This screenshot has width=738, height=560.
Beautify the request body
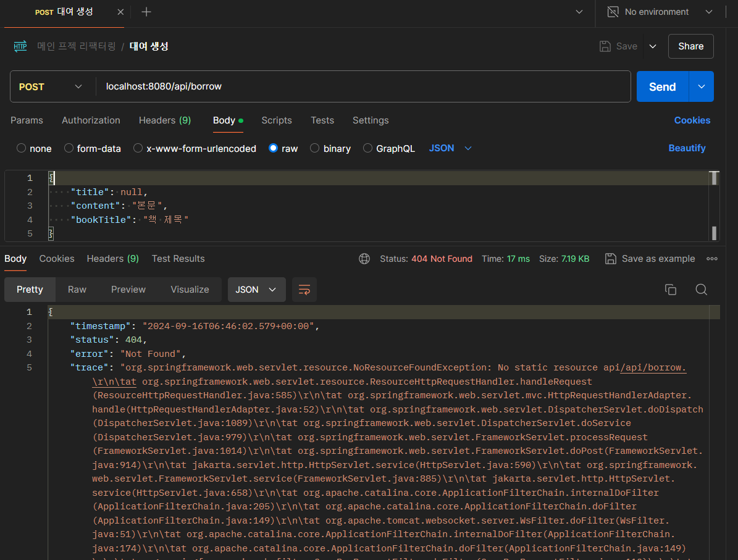(687, 148)
